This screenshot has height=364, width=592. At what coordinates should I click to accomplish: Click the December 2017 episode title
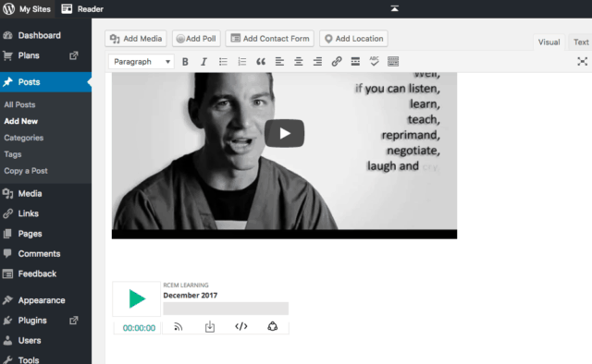coord(191,296)
